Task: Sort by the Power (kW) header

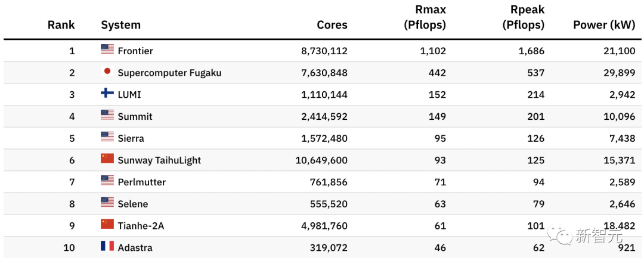Action: [x=604, y=25]
